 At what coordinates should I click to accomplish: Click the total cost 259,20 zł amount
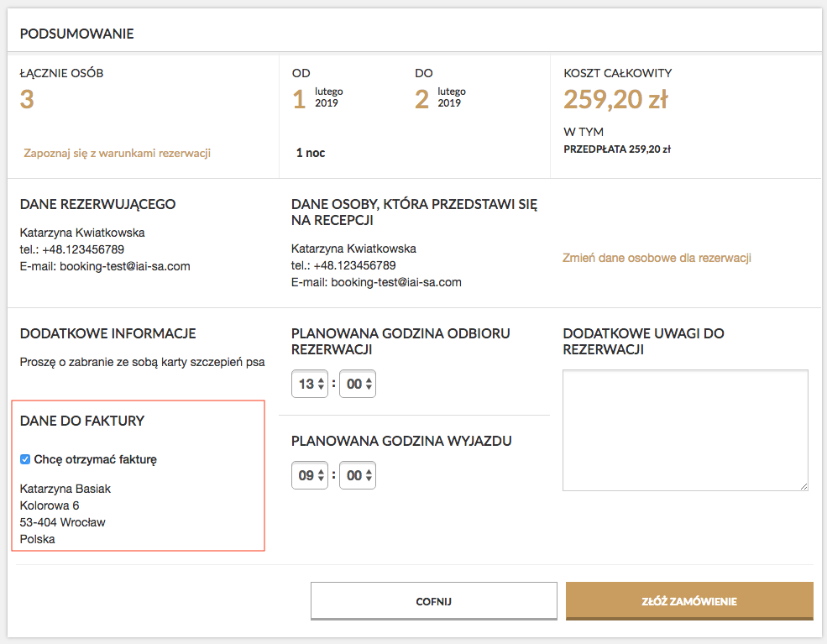pos(615,99)
